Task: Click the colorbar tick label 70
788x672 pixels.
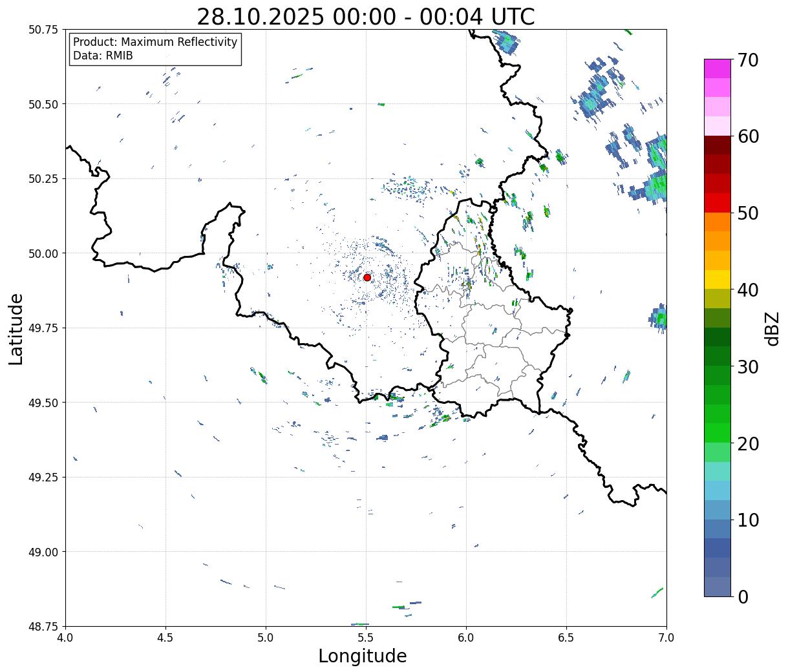Action: (x=748, y=60)
